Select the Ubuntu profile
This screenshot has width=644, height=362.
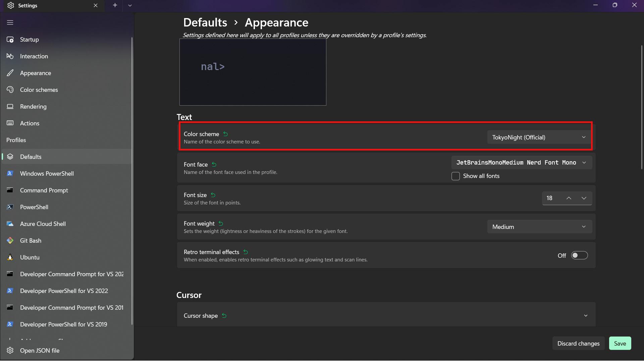tap(30, 257)
